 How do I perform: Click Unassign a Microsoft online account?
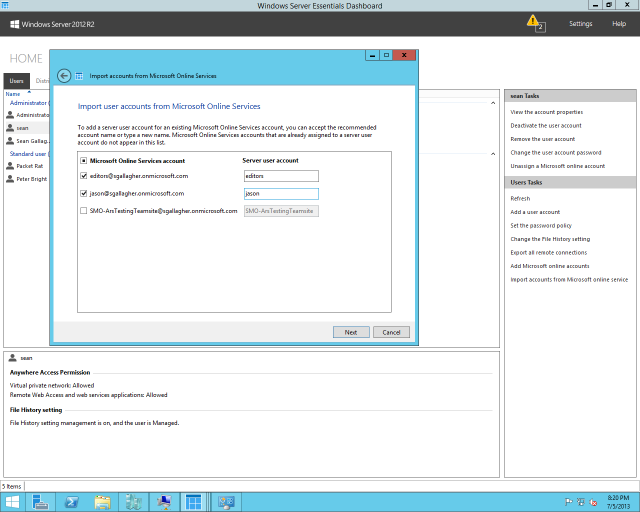tap(558, 166)
